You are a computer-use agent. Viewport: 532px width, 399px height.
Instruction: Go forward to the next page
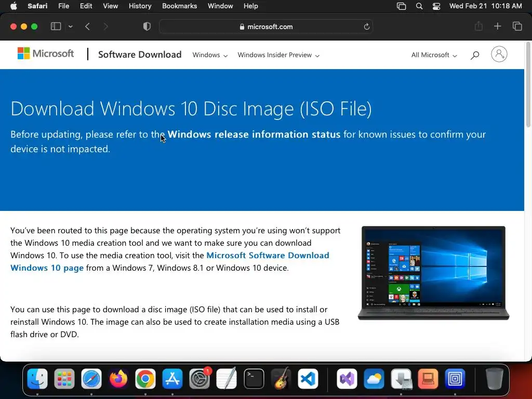105,26
